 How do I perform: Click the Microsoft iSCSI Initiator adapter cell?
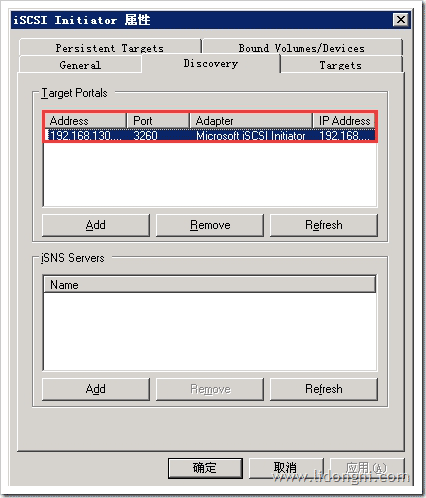coord(251,136)
